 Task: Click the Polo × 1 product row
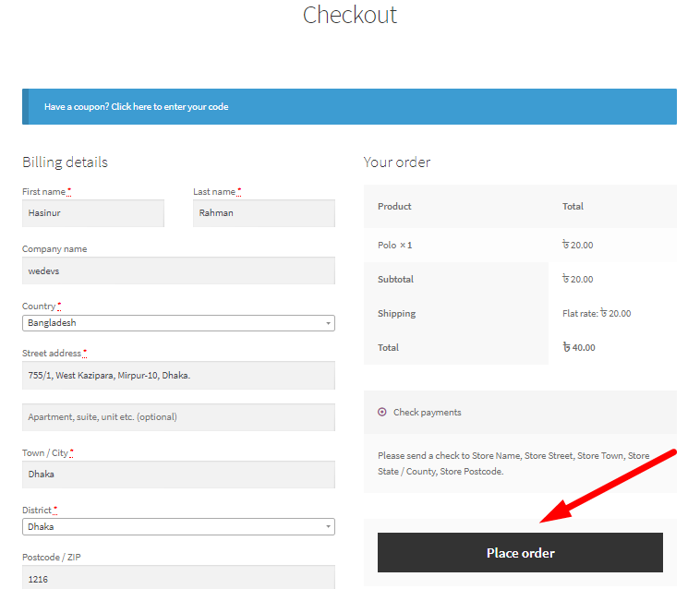tap(520, 245)
